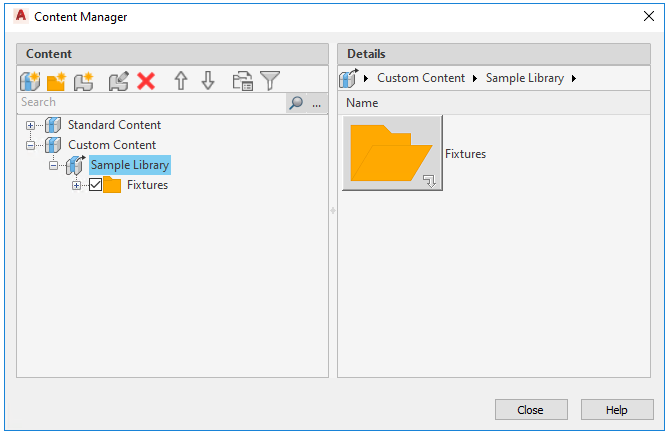Select Sample Library in the tree
The image size is (670, 435).
130,165
